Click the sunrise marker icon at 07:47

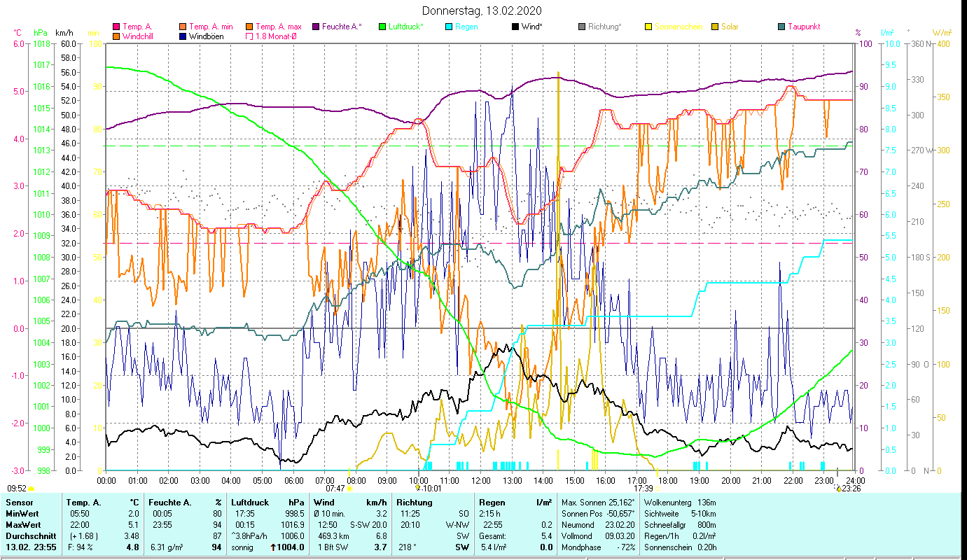point(349,489)
